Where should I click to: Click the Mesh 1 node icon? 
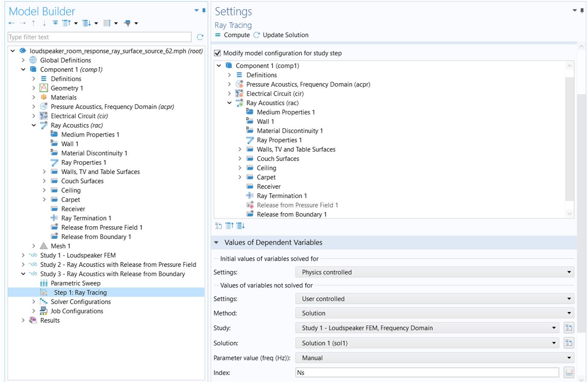pyautogui.click(x=43, y=246)
